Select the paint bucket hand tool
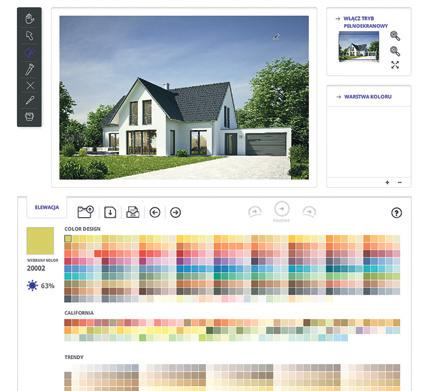This screenshot has width=429, height=391. click(29, 18)
